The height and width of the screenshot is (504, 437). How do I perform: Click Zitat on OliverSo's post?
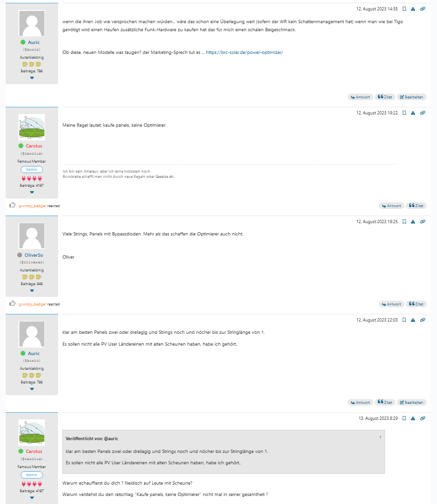click(416, 304)
